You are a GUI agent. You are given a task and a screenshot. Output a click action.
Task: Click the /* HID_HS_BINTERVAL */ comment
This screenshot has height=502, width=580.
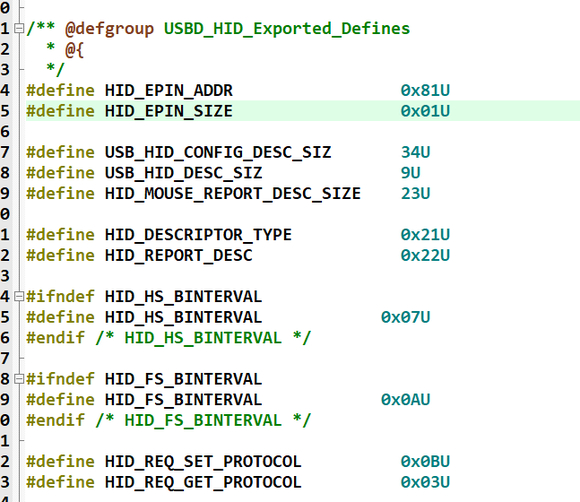(x=203, y=338)
